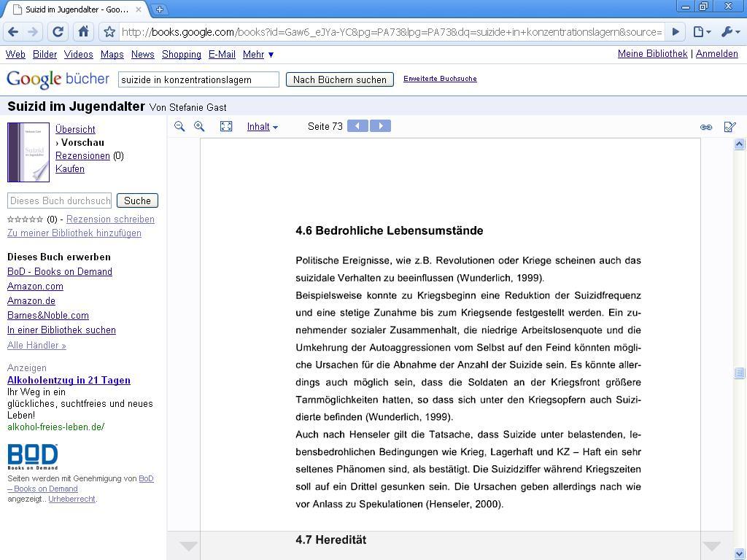The width and height of the screenshot is (747, 560).
Task: Open Videos in the Google bar
Action: 79,54
